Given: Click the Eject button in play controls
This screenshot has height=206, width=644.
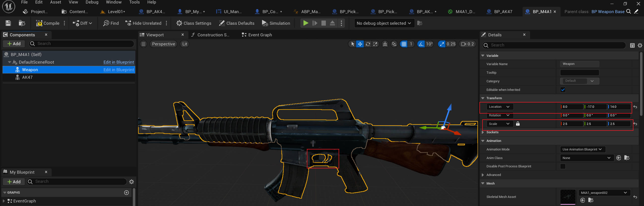Looking at the screenshot, I should [333, 23].
